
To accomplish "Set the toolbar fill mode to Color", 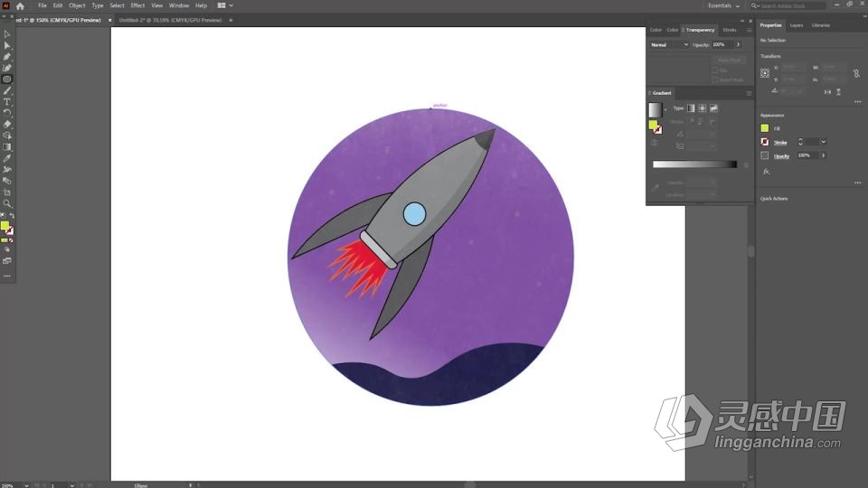I will 4,240.
